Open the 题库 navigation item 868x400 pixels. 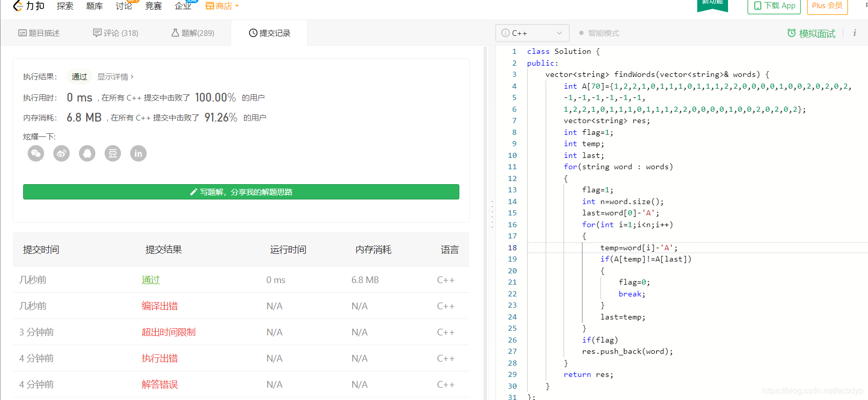[x=94, y=6]
